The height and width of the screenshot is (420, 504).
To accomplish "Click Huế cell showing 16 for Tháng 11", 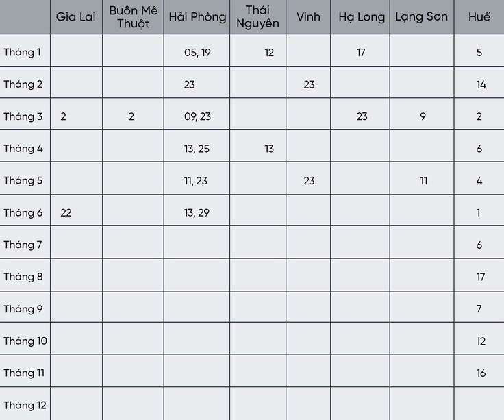I will click(479, 371).
